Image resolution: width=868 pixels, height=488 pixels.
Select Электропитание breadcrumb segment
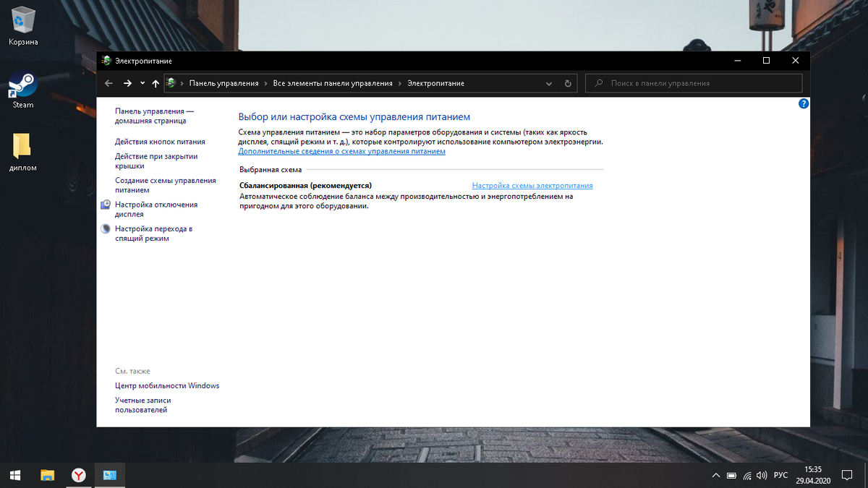tap(435, 83)
